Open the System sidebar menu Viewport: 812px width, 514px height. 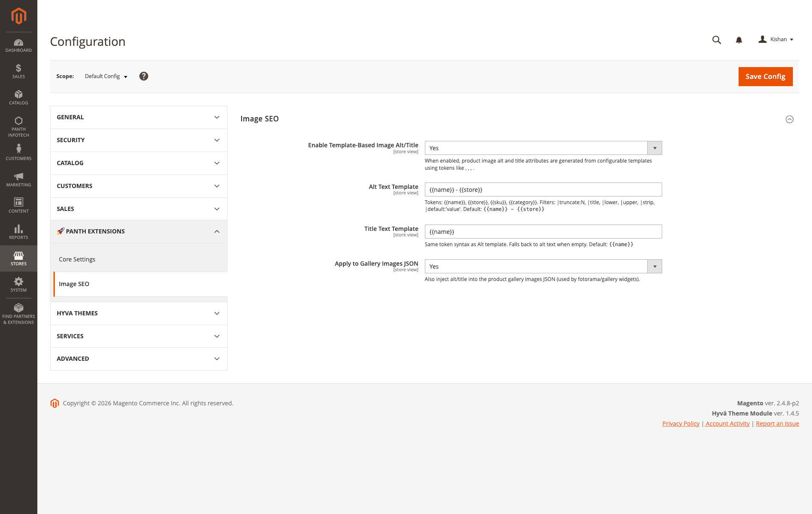tap(18, 284)
